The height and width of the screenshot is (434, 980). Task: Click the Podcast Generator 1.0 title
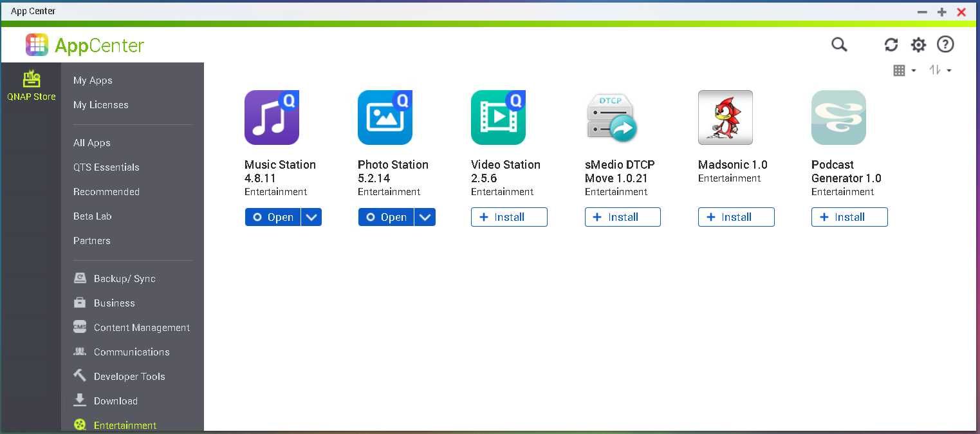846,171
